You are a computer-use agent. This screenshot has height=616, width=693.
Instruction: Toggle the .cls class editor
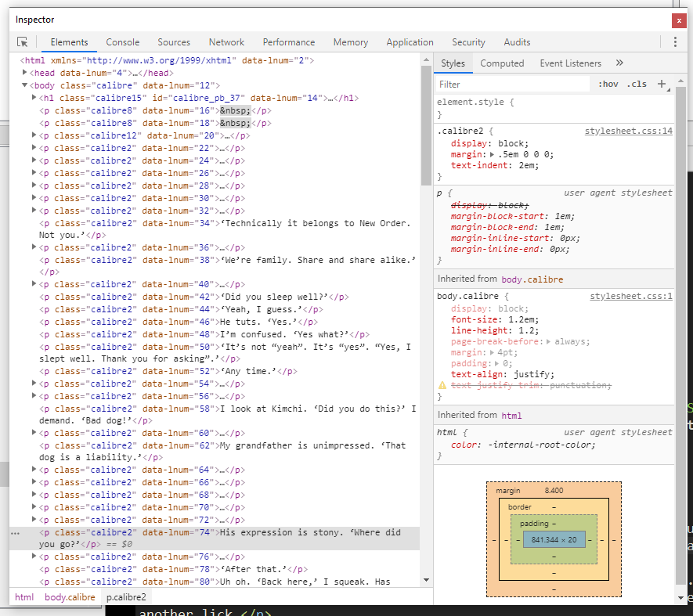click(637, 84)
